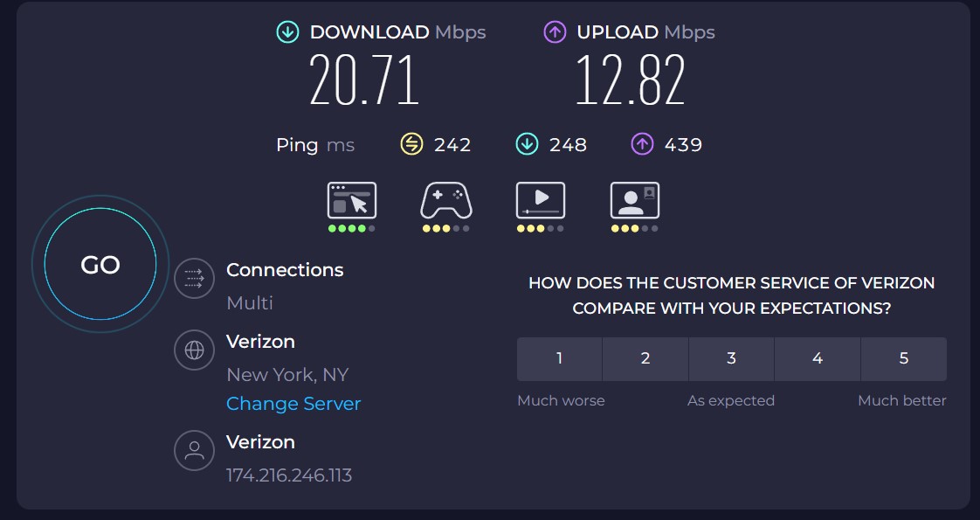
Task: Click the IP address 174.216.246.113
Action: (x=289, y=475)
